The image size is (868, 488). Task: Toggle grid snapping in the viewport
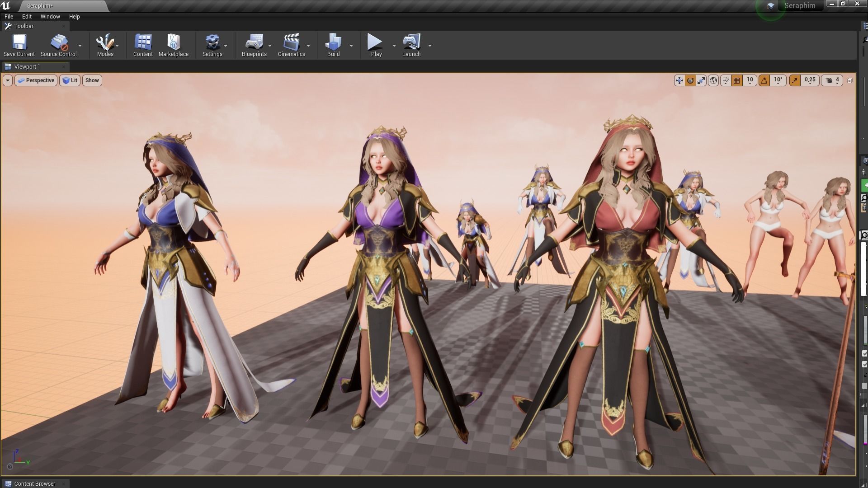click(x=736, y=80)
